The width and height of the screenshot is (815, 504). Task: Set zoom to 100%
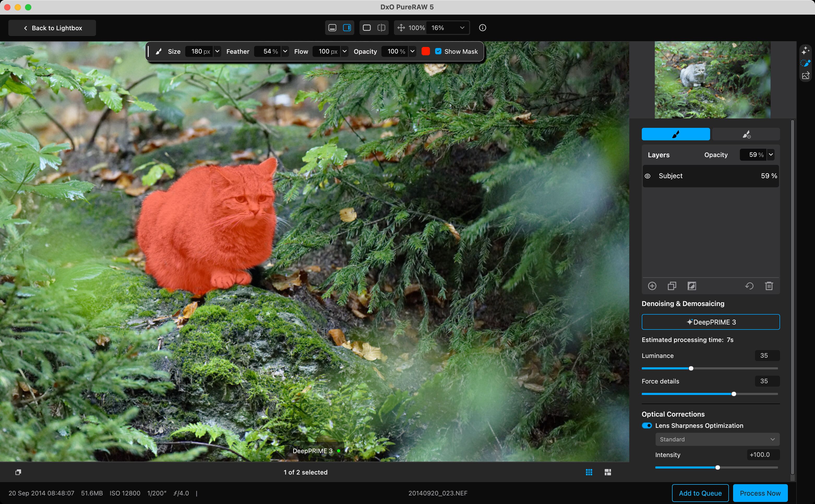click(417, 28)
